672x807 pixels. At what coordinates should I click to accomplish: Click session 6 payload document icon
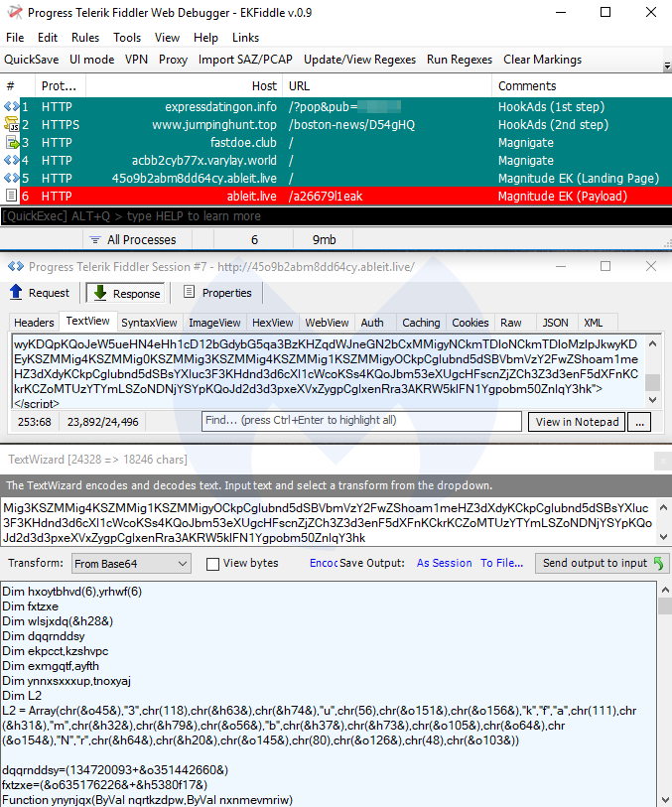[12, 197]
